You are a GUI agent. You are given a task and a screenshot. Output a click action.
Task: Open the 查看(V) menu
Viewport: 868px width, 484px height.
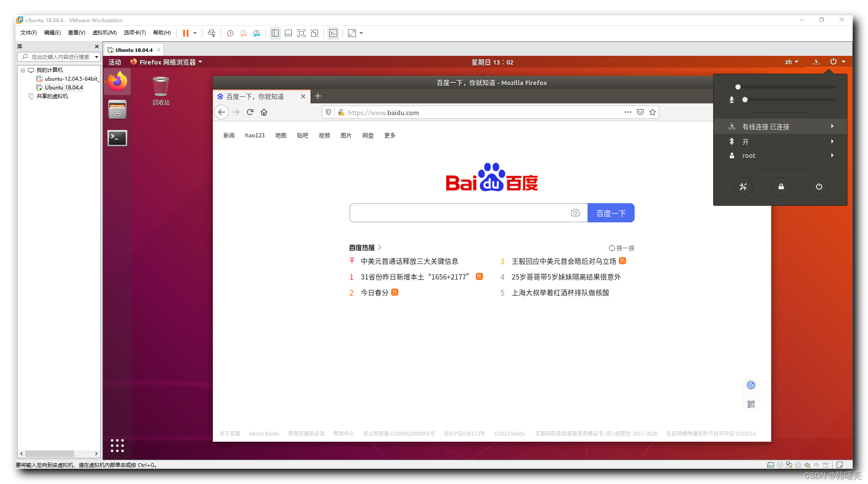pos(76,33)
